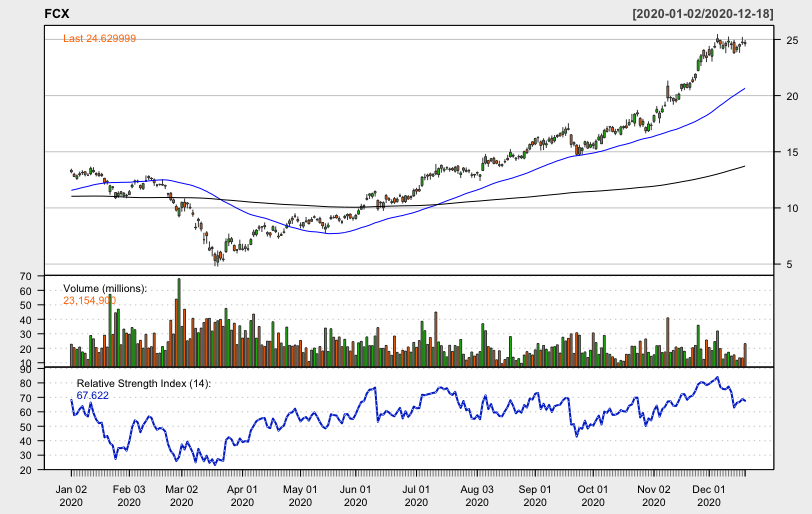Click the 'May 01 2020' x-axis label
The width and height of the screenshot is (812, 514).
click(300, 495)
